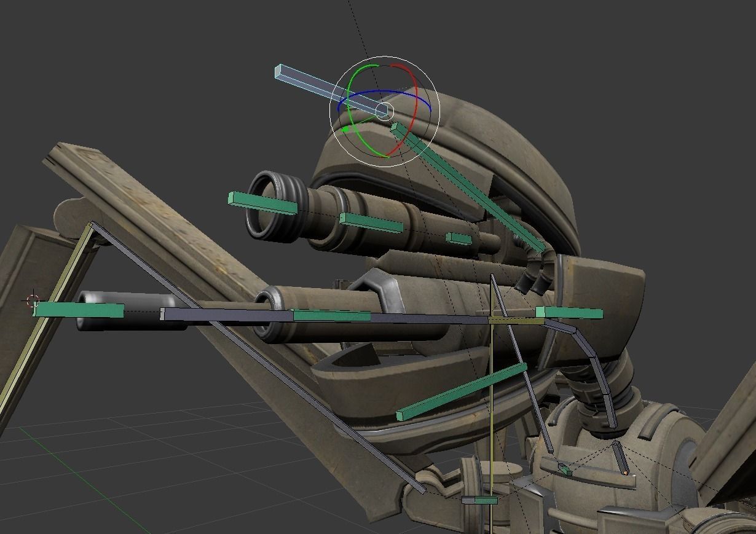Select the green bone beside the 3D cursor
Image resolution: width=756 pixels, height=534 pixels.
click(x=79, y=310)
